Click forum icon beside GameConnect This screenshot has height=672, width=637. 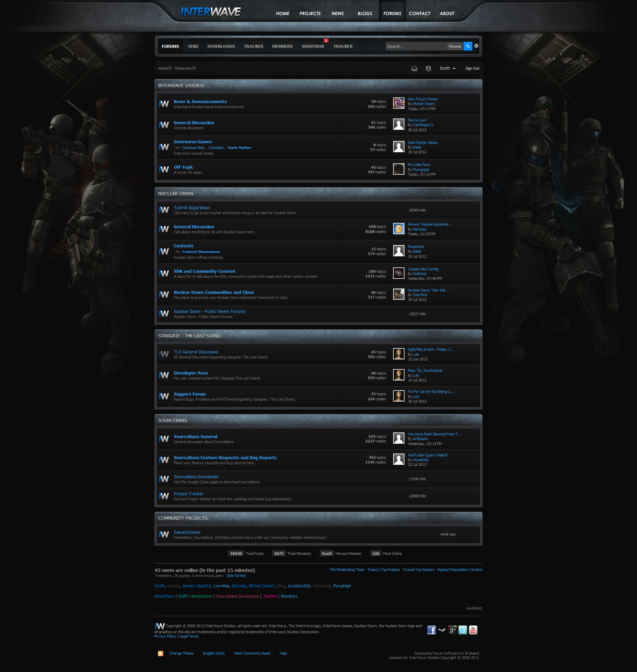point(164,535)
